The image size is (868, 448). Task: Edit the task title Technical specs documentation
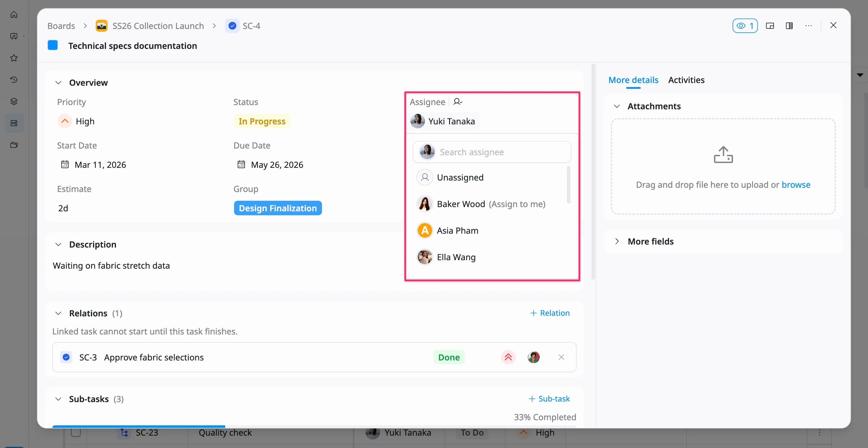(132, 46)
